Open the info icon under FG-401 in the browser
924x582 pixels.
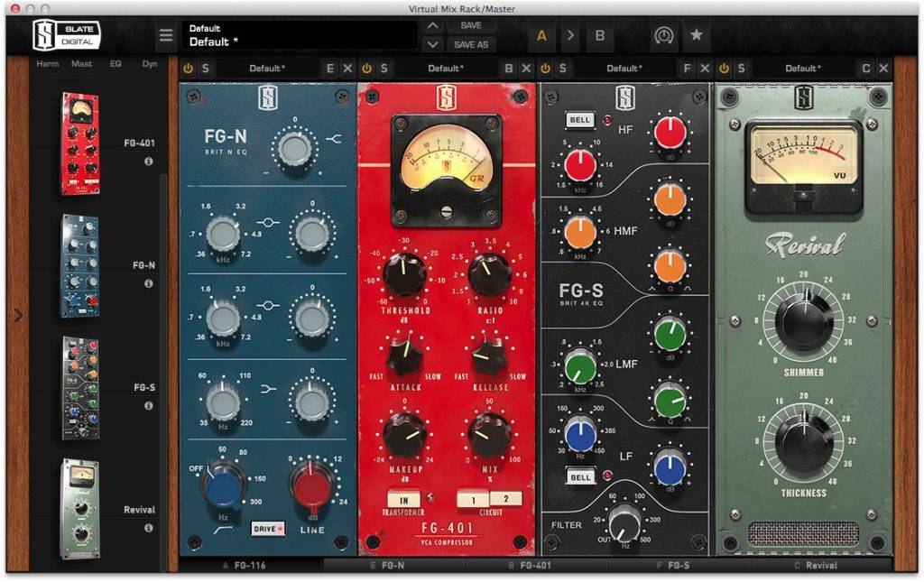point(148,162)
